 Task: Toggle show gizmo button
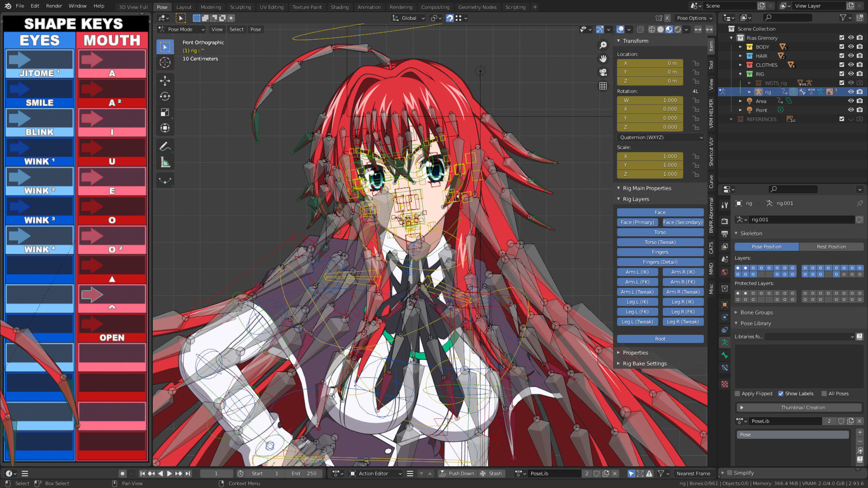[600, 29]
